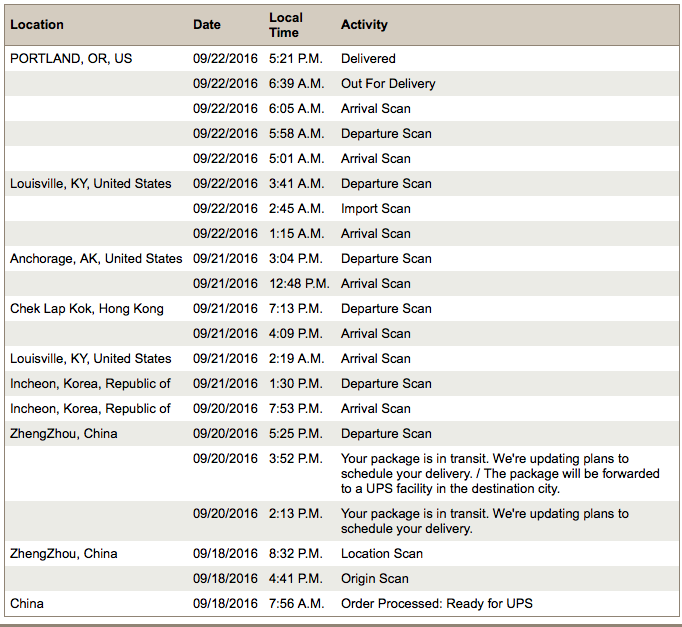682x627 pixels.
Task: Select the 5:21 P.M. delivery time
Action: [x=296, y=59]
